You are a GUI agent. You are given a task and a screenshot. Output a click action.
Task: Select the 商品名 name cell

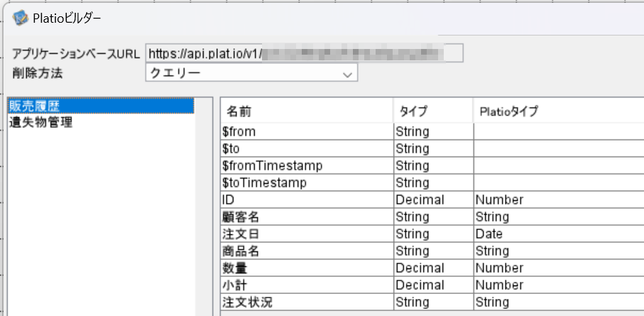tap(307, 251)
